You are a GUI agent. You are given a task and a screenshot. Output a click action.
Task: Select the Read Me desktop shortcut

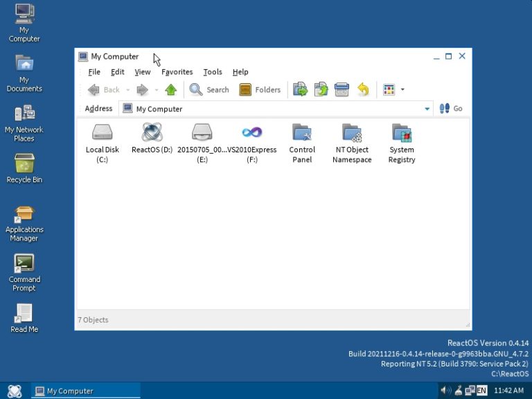coord(24,318)
